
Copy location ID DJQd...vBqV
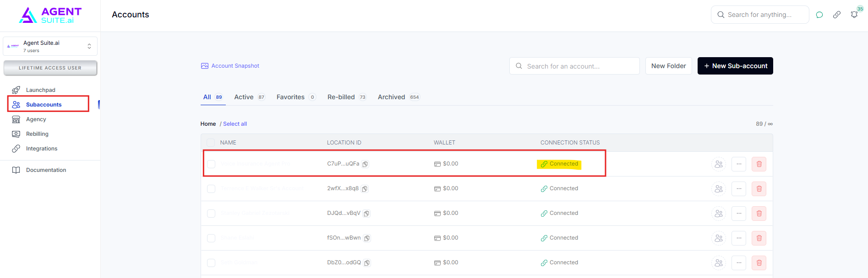(x=367, y=214)
